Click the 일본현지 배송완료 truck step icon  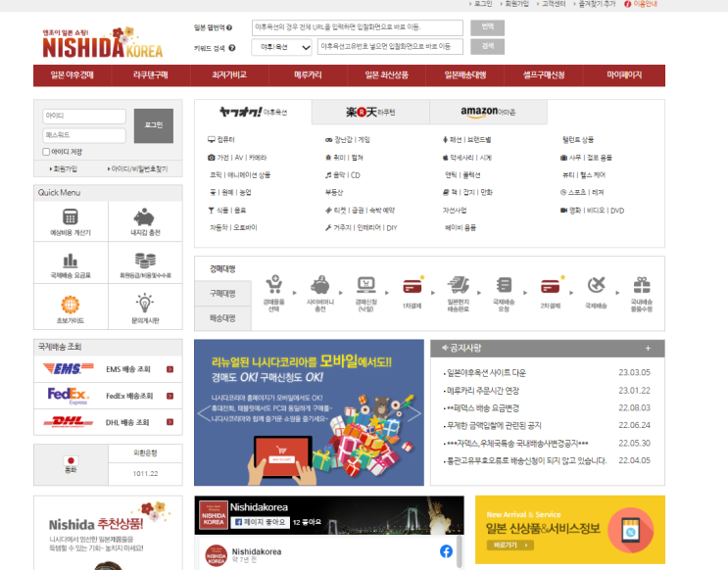pyautogui.click(x=459, y=285)
